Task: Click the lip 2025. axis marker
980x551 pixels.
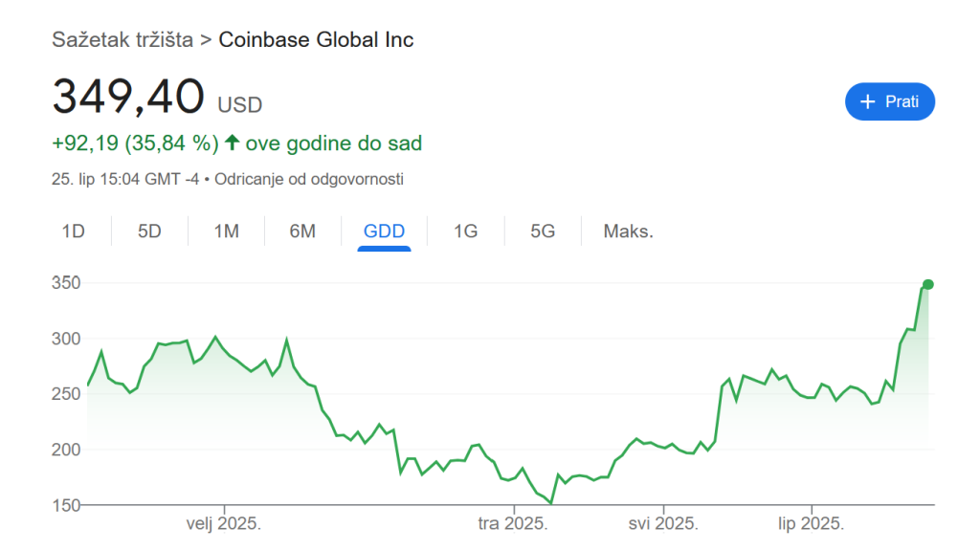Action: pyautogui.click(x=811, y=523)
